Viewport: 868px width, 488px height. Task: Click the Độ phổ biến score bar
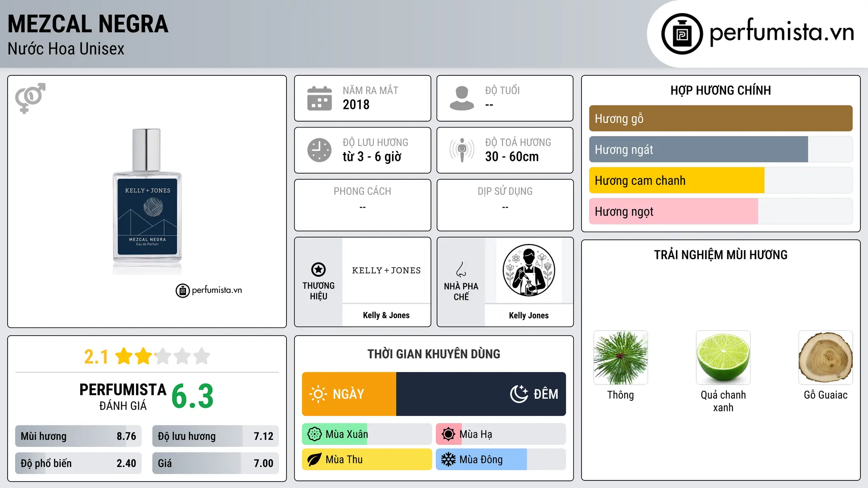tap(78, 463)
